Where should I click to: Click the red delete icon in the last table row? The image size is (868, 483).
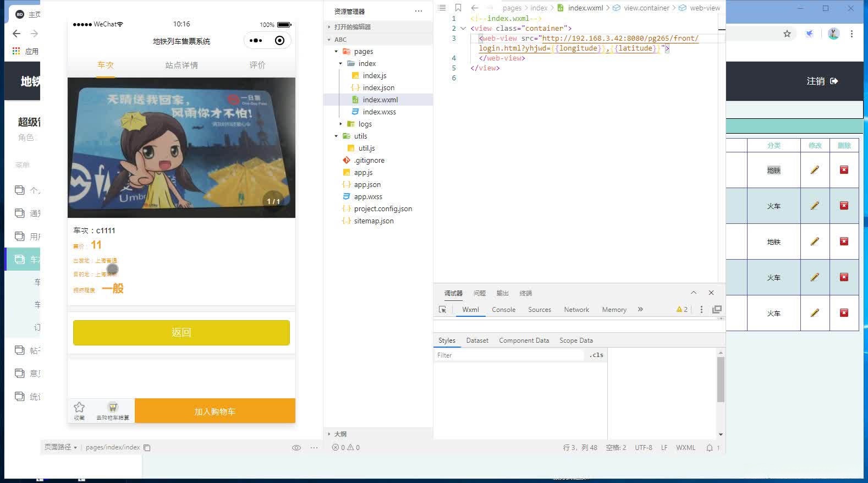844,313
